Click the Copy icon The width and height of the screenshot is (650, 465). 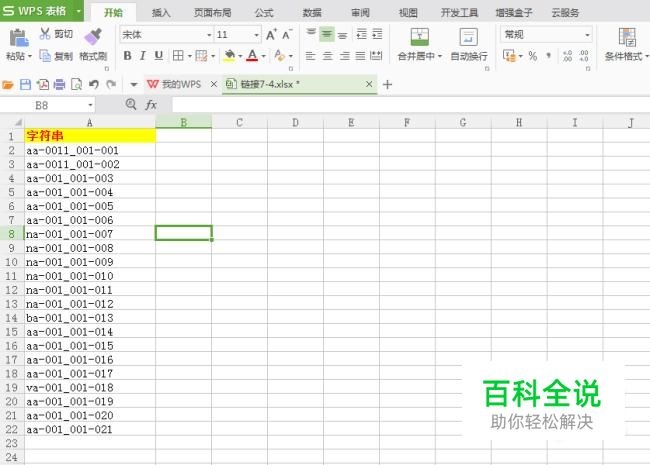point(45,56)
